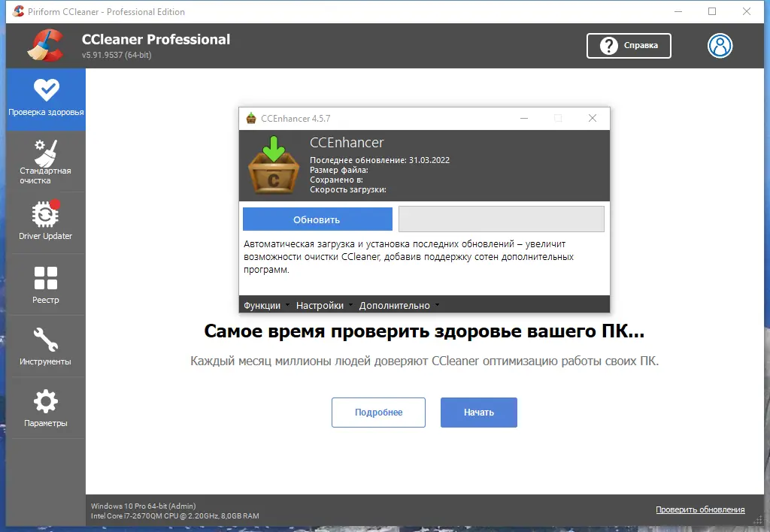The height and width of the screenshot is (532, 770).
Task: Click the Подробнее button
Action: point(378,413)
